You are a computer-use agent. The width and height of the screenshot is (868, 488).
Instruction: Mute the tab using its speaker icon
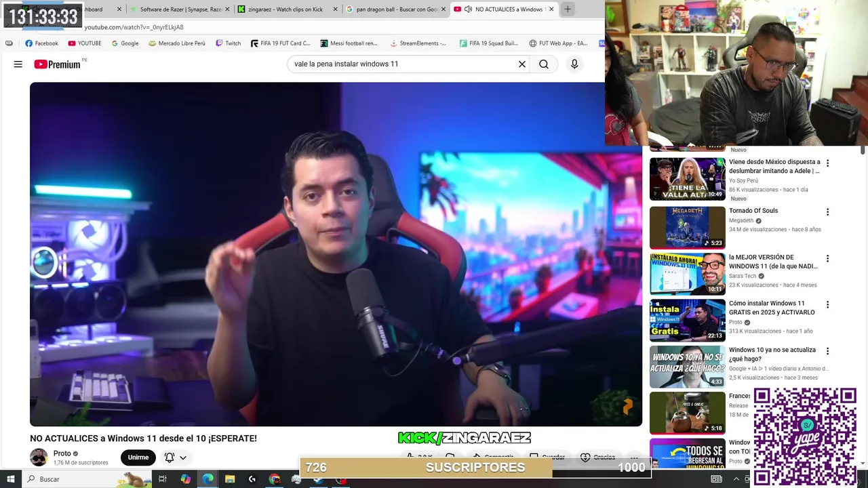(468, 9)
